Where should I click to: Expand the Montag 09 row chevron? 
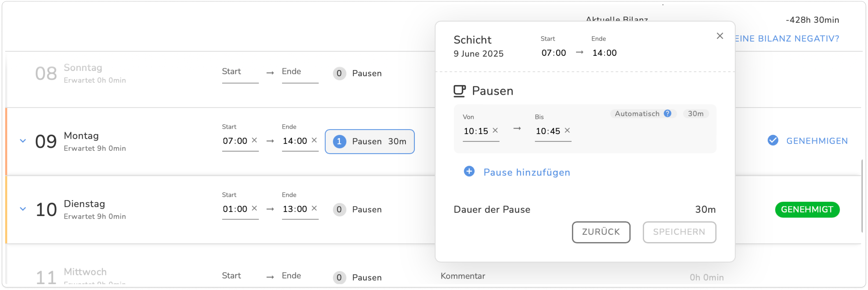click(23, 141)
